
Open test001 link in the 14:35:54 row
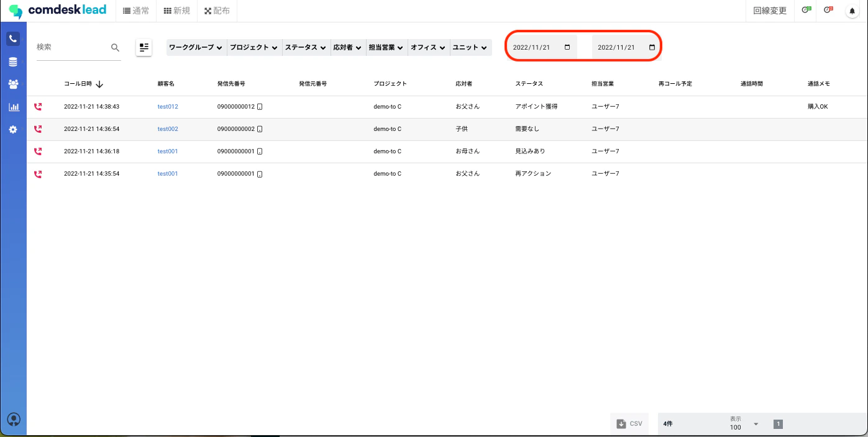pos(168,174)
